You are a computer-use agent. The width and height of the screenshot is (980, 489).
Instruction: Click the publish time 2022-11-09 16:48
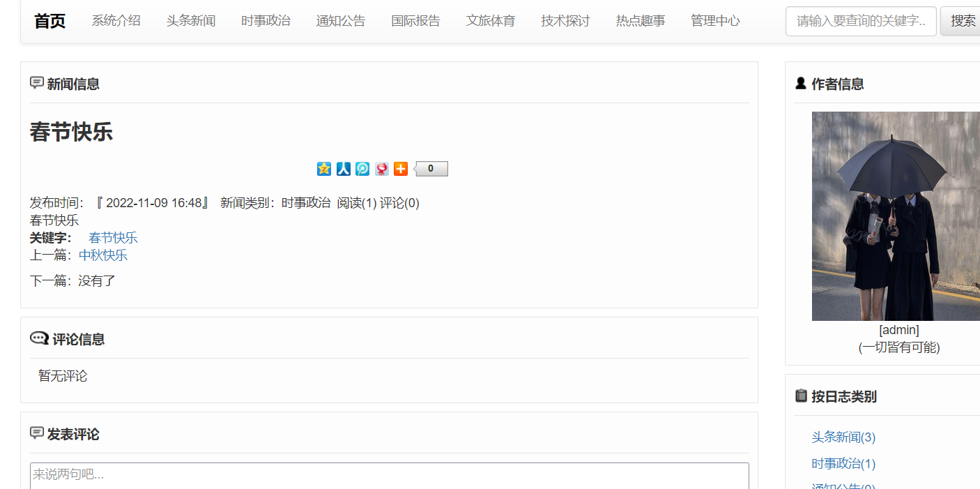[153, 203]
